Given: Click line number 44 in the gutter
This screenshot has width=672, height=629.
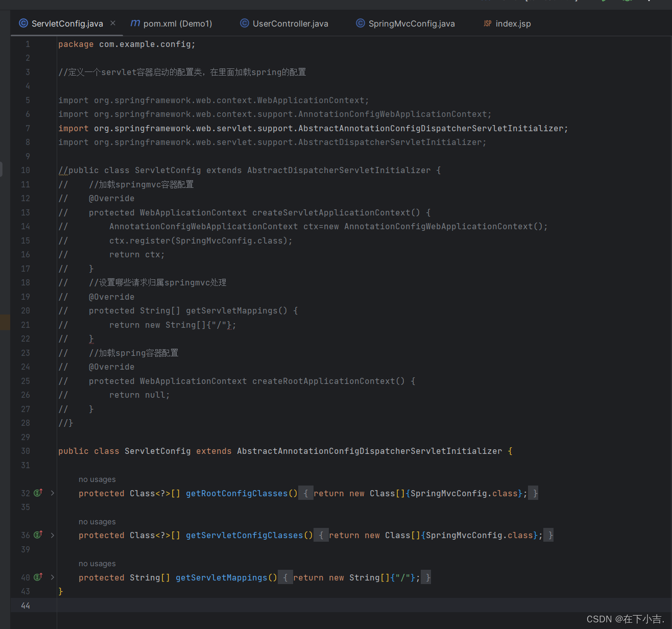Looking at the screenshot, I should click(x=26, y=606).
